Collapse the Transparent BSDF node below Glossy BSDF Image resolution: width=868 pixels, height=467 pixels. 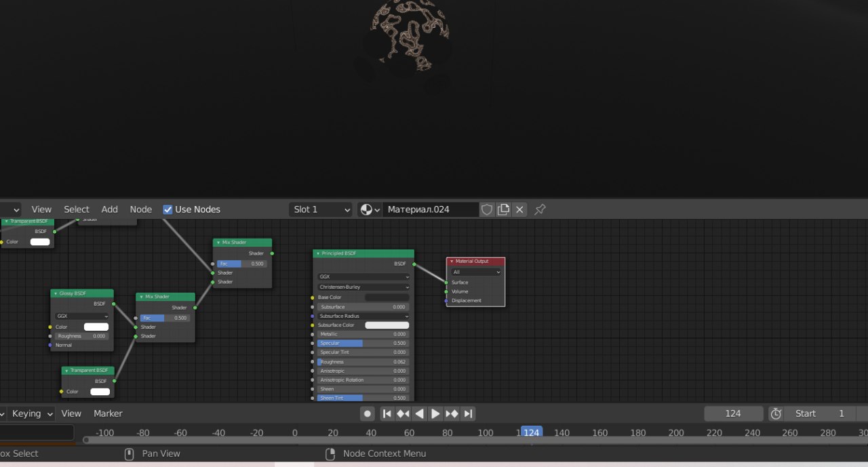tap(66, 371)
